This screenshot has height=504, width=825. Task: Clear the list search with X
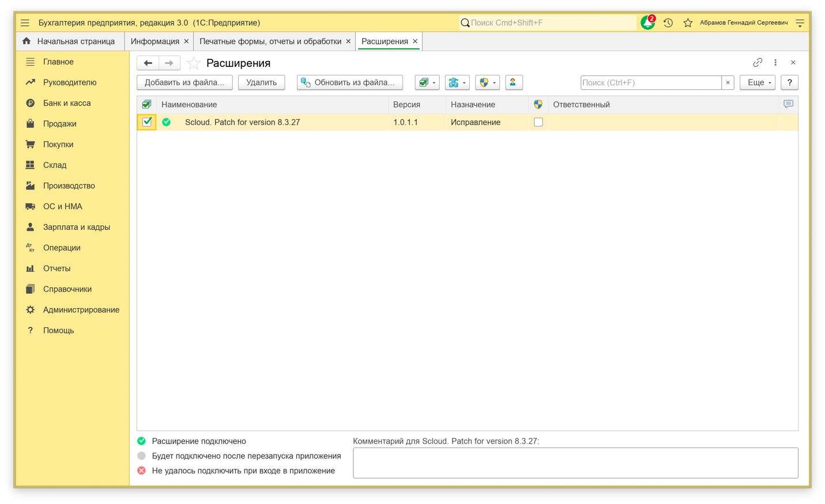pyautogui.click(x=728, y=82)
